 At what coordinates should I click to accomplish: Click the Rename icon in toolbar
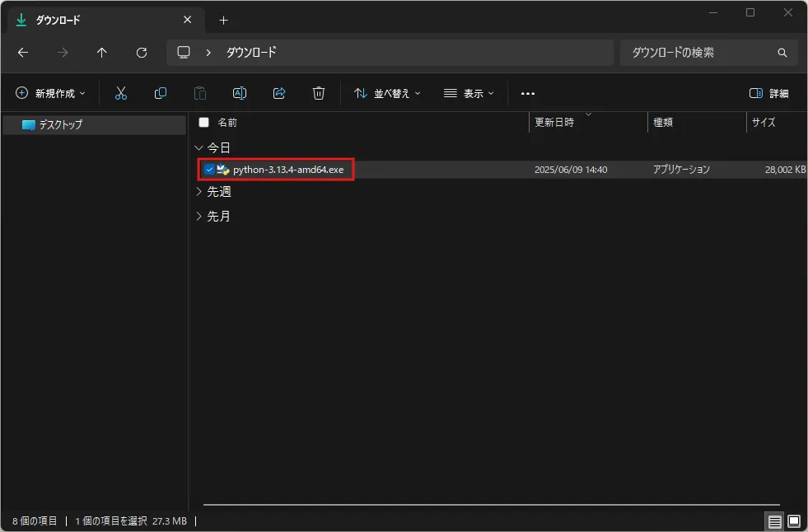tap(240, 93)
